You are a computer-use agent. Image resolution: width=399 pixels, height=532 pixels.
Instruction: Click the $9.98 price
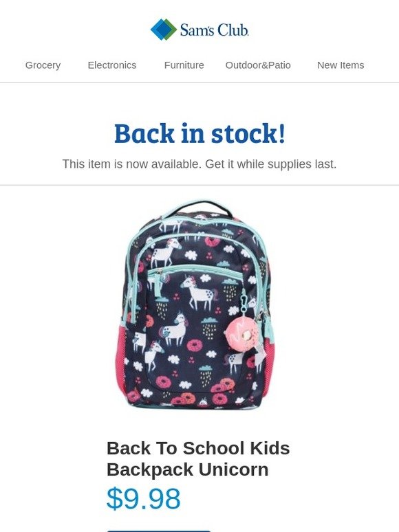[x=143, y=498]
